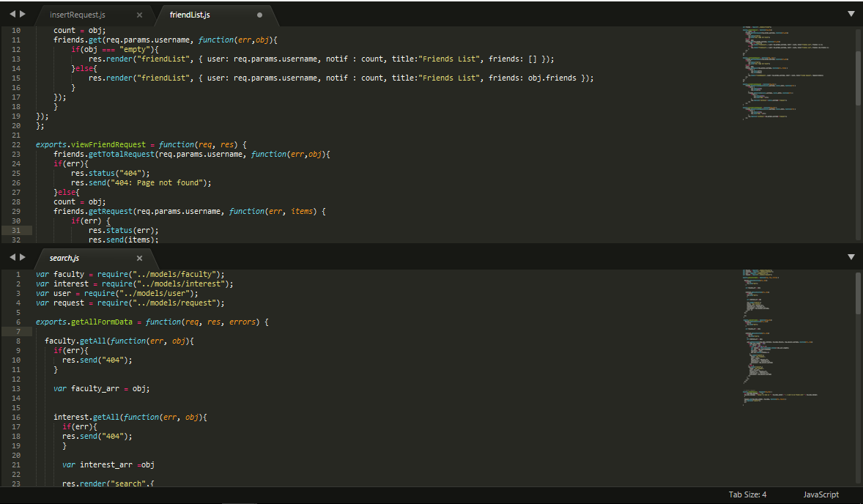Click on "../models/faculty" require string
This screenshot has height=504, width=863.
[174, 274]
